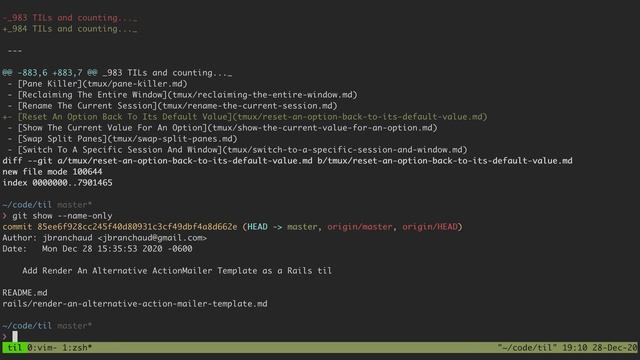This screenshot has width=640, height=360.
Task: Click the status bar path "~/code/til"
Action: [527, 348]
